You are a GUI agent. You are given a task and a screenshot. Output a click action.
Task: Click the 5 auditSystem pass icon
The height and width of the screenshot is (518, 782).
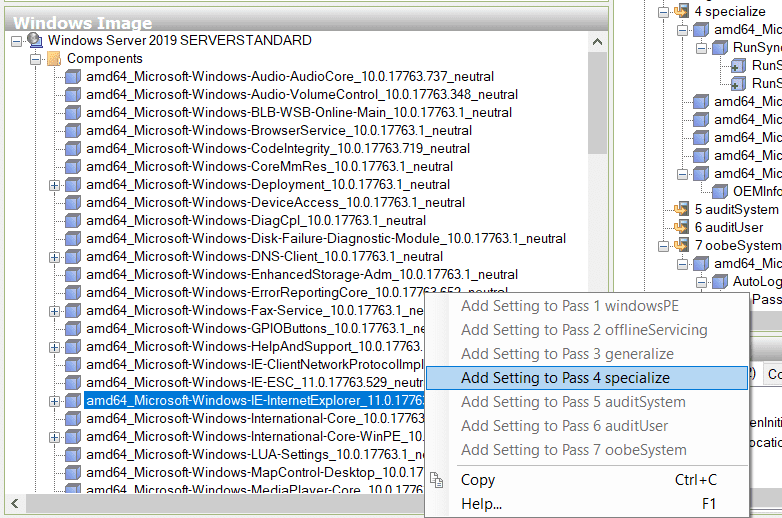click(682, 209)
